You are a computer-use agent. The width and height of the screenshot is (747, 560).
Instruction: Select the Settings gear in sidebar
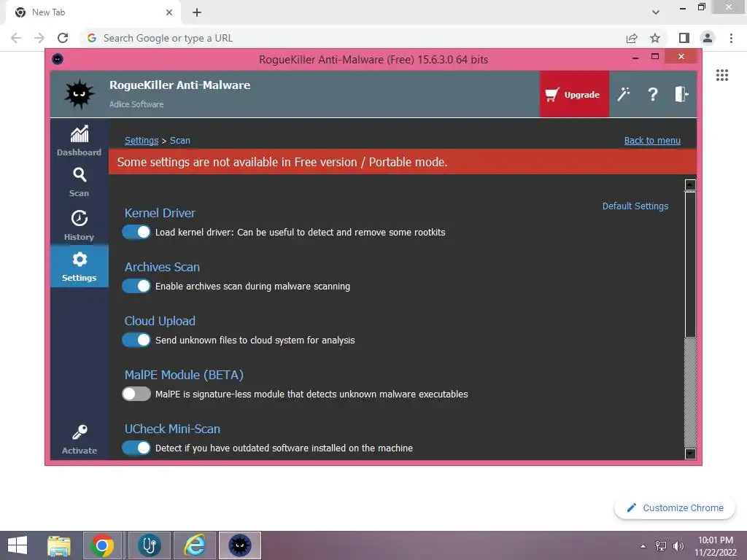[79, 267]
